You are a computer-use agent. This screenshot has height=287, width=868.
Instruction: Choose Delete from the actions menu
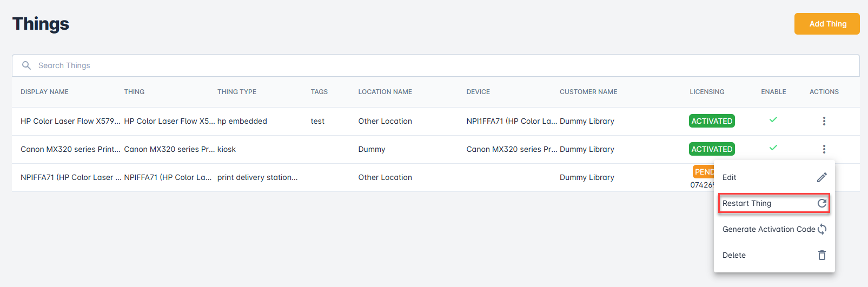(x=734, y=255)
